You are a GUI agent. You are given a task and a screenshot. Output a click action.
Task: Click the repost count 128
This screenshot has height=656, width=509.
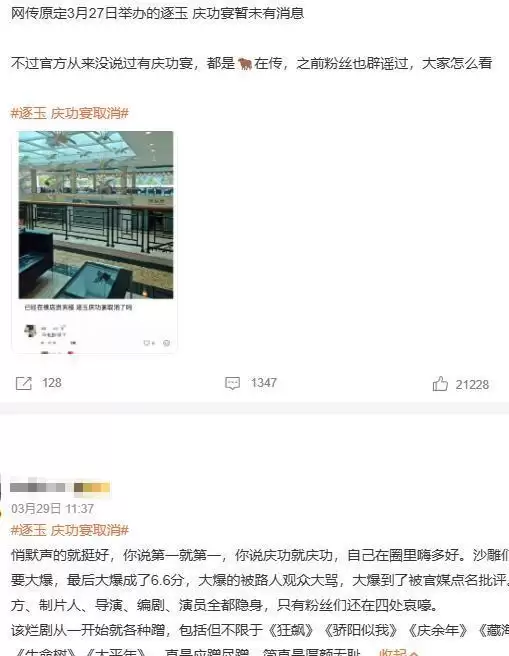[51, 383]
